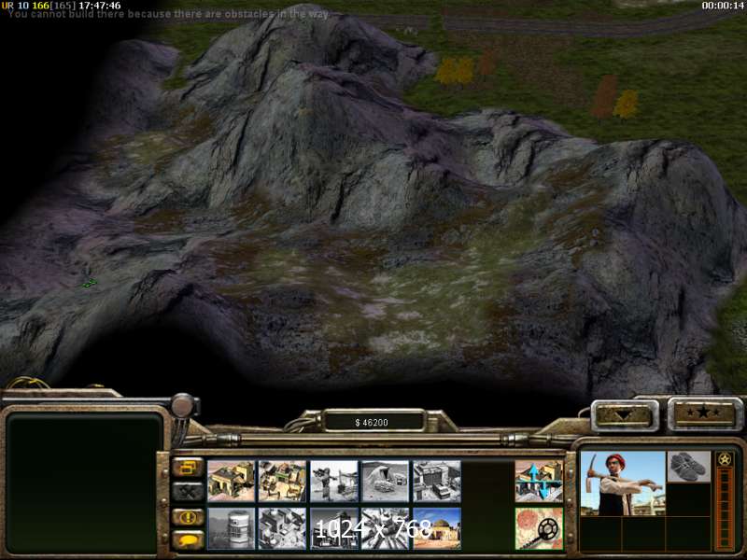Choose the colored Command Center build icon
Screen dimensions: 747x560
pyautogui.click(x=437, y=528)
